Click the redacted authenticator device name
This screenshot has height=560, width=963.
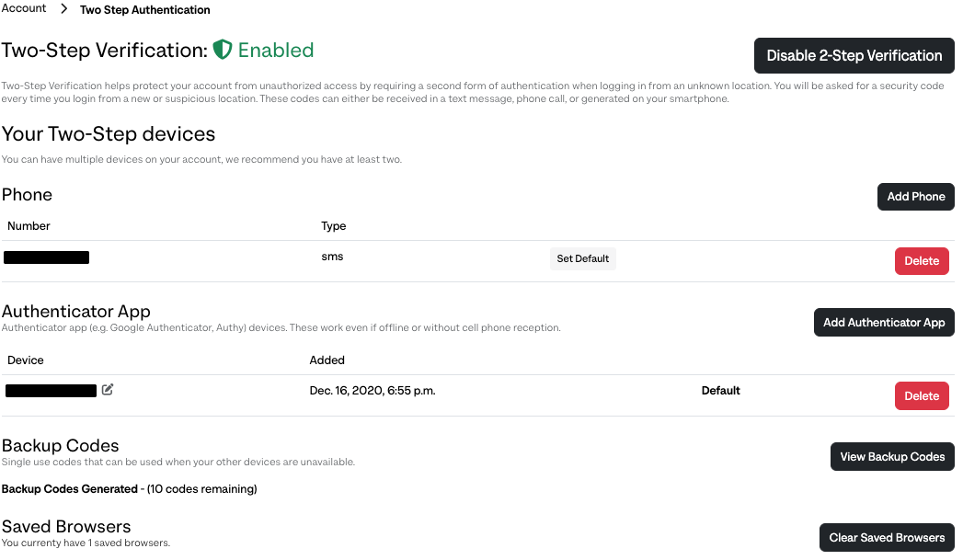click(x=51, y=391)
